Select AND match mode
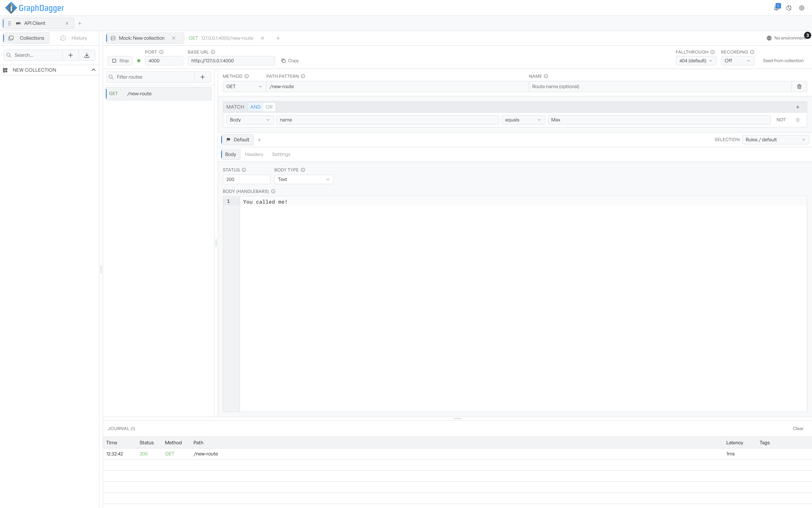 [255, 107]
